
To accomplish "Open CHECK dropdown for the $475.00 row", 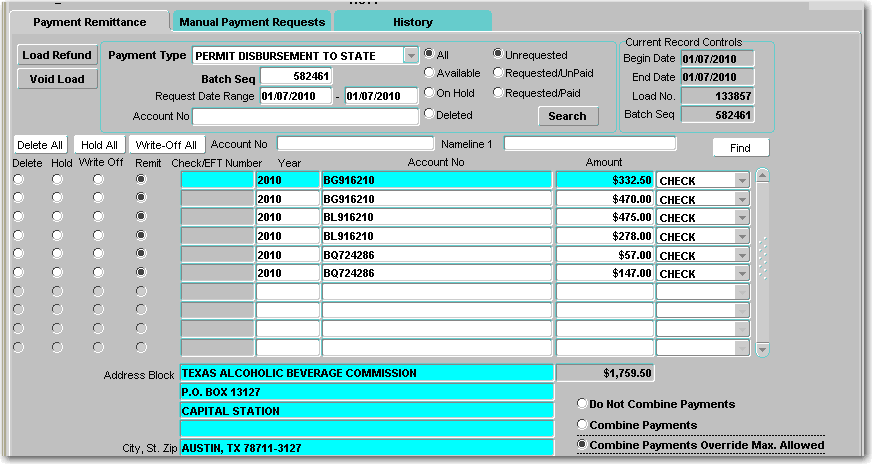I will tap(742, 218).
